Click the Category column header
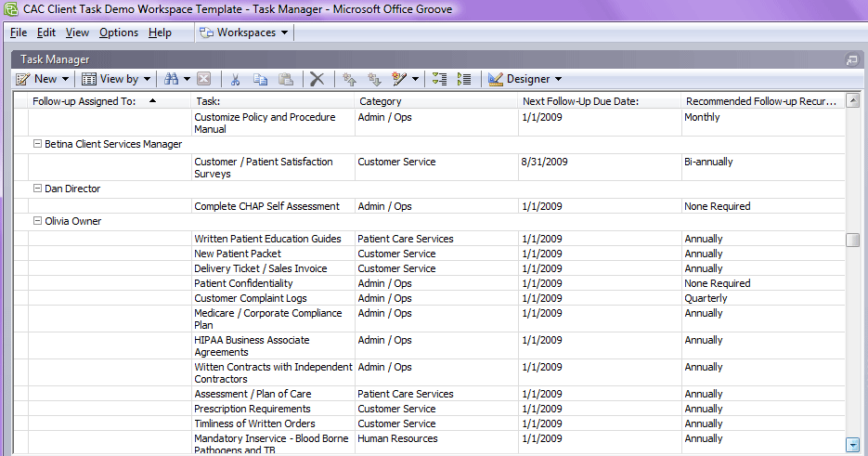This screenshot has height=456, width=868. point(435,101)
